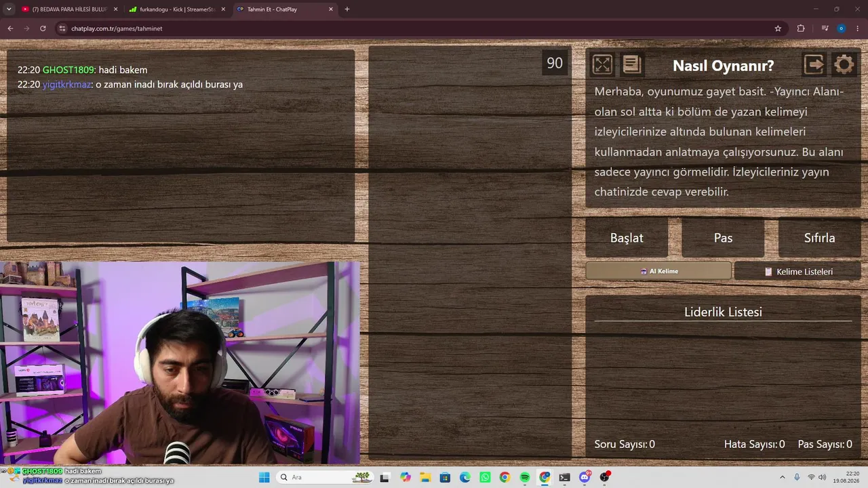This screenshot has width=868, height=488.
Task: Switch to furkandogu Kick StreamerStats tab
Action: (177, 9)
